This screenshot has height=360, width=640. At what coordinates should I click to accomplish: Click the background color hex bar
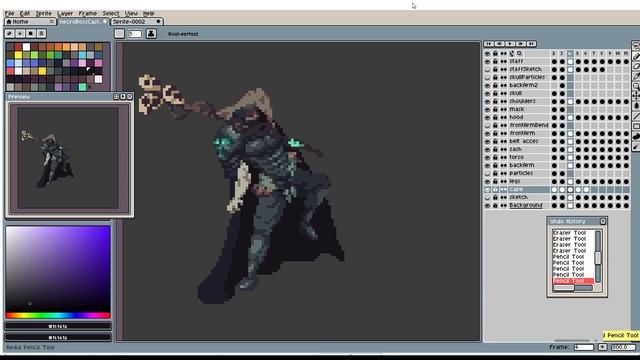click(58, 338)
